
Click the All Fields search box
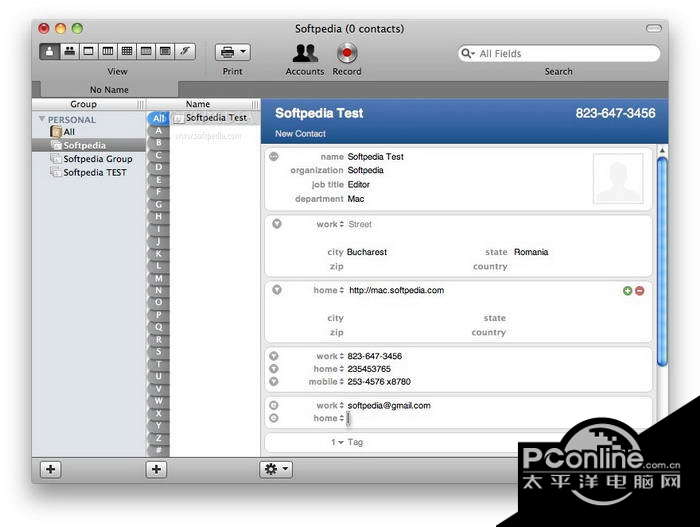click(559, 54)
